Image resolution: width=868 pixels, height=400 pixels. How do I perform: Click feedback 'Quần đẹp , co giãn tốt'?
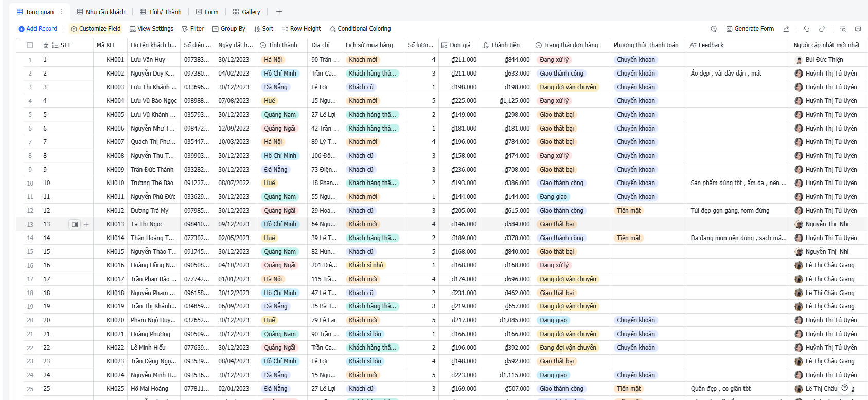(x=738, y=389)
